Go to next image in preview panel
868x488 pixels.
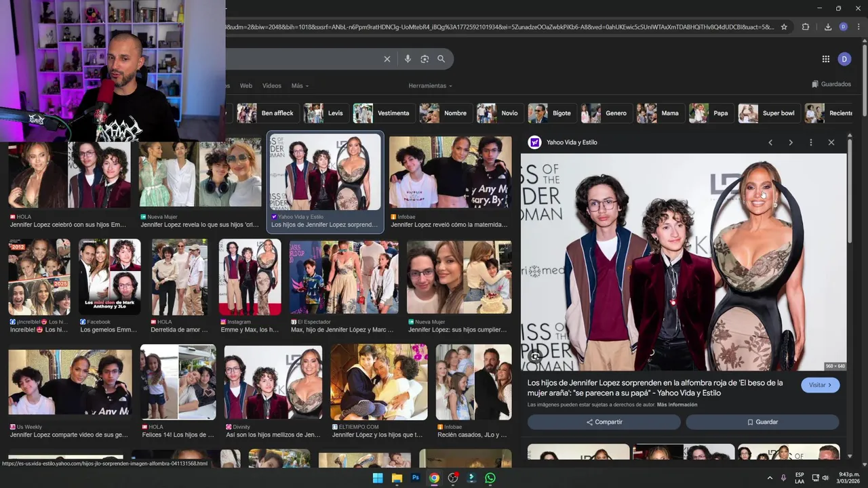point(791,142)
